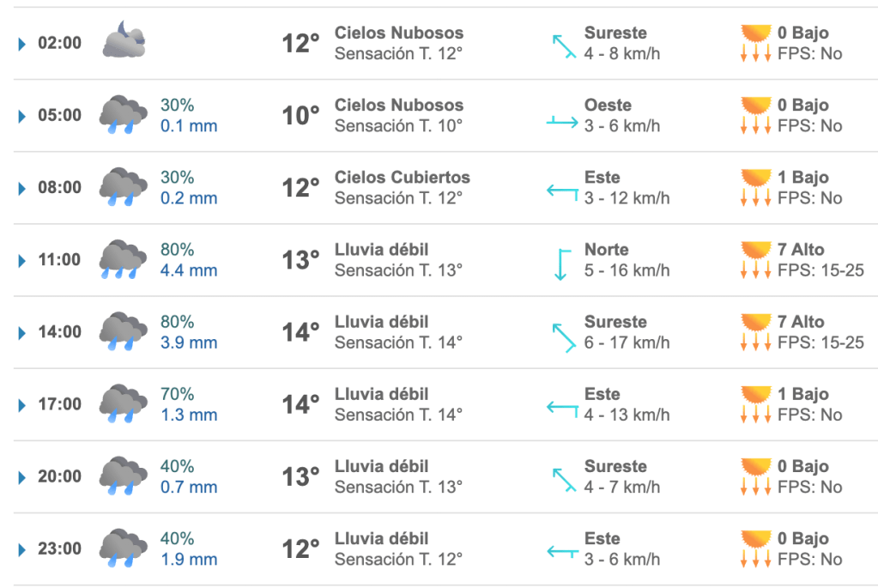Click the Norte wind arrow at 11:00
Image resolution: width=878 pixels, height=588 pixels.
pyautogui.click(x=562, y=264)
